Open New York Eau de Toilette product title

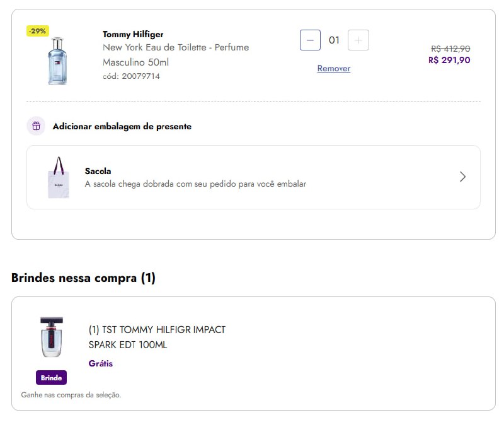pos(176,55)
